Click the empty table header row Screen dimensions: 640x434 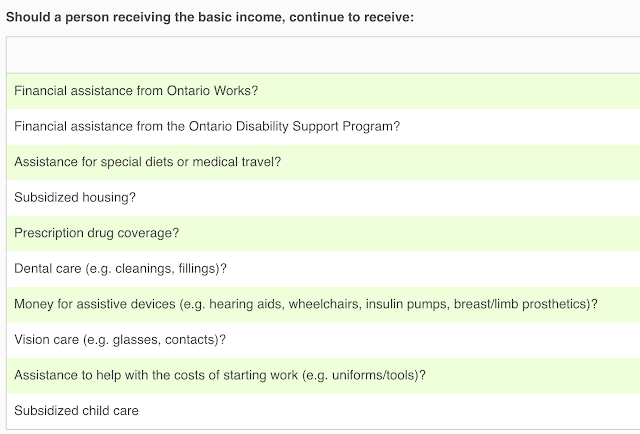[x=320, y=56]
